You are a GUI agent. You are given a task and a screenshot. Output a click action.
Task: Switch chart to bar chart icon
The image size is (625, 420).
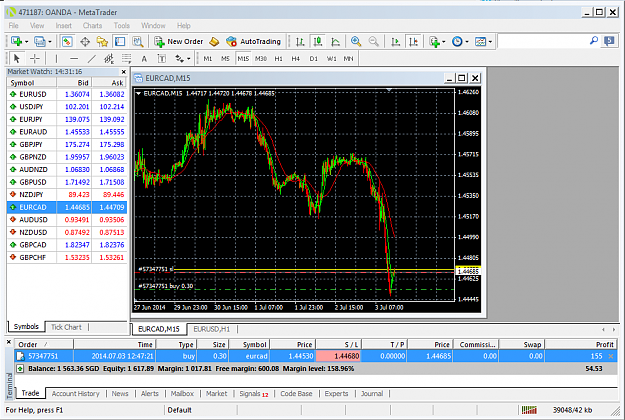click(x=300, y=41)
